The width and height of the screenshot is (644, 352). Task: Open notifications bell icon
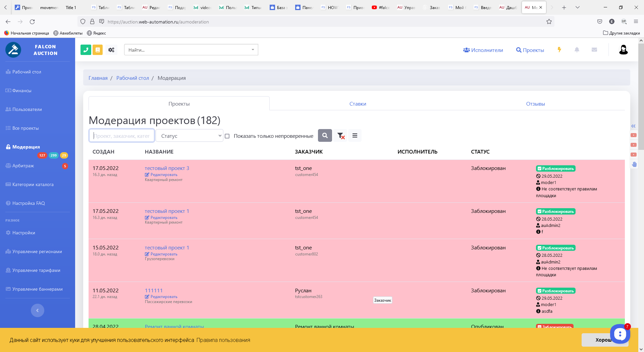click(577, 50)
